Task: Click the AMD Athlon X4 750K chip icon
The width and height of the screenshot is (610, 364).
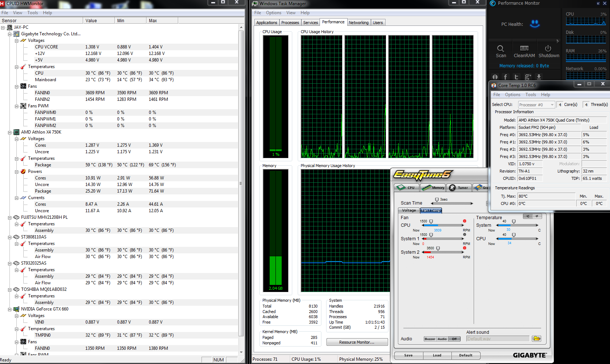Action: click(16, 132)
